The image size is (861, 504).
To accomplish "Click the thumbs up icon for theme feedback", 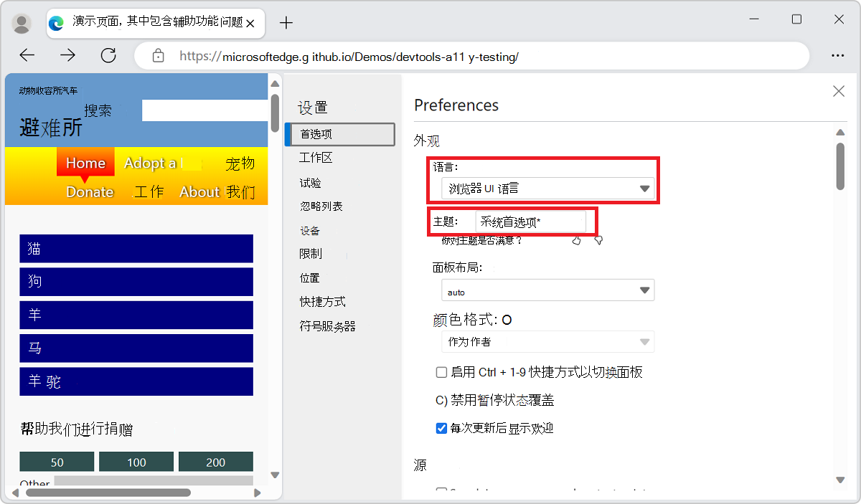I will pyautogui.click(x=576, y=240).
